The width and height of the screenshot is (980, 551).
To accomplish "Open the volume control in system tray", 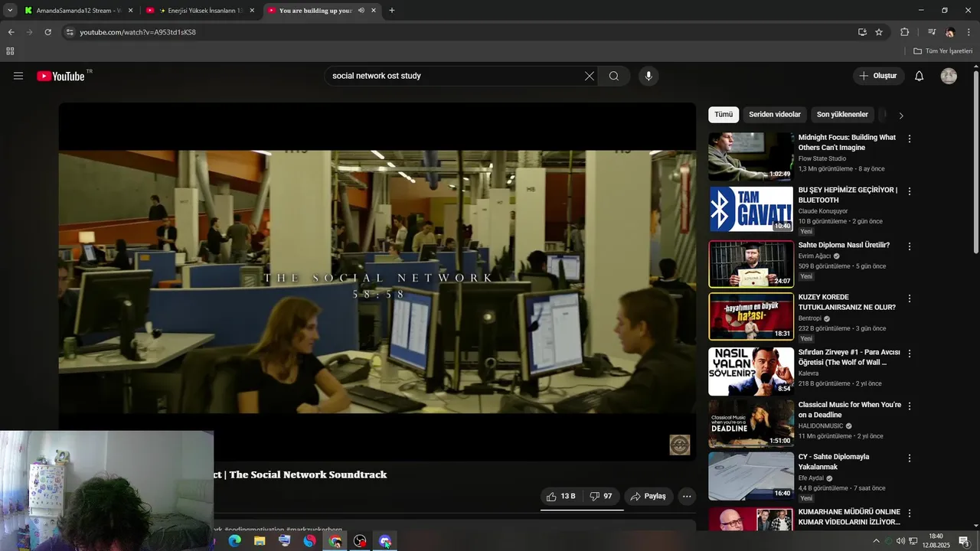I will pyautogui.click(x=900, y=541).
